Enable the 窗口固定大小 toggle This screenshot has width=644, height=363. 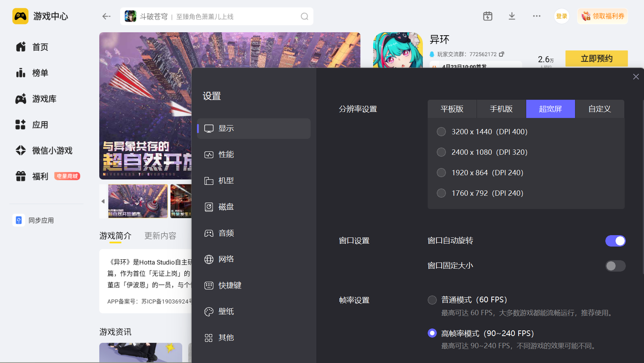pos(615,266)
